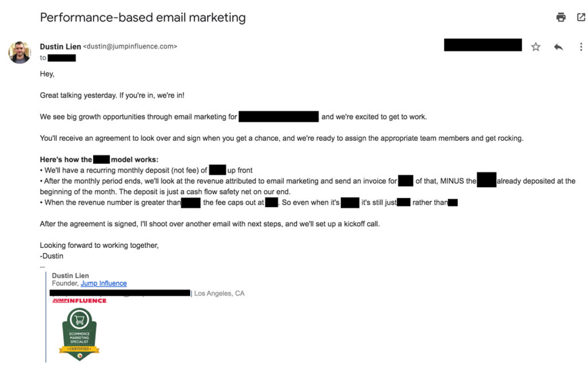Click the Ecommerce Marketing Specialist certified badge

point(79,334)
